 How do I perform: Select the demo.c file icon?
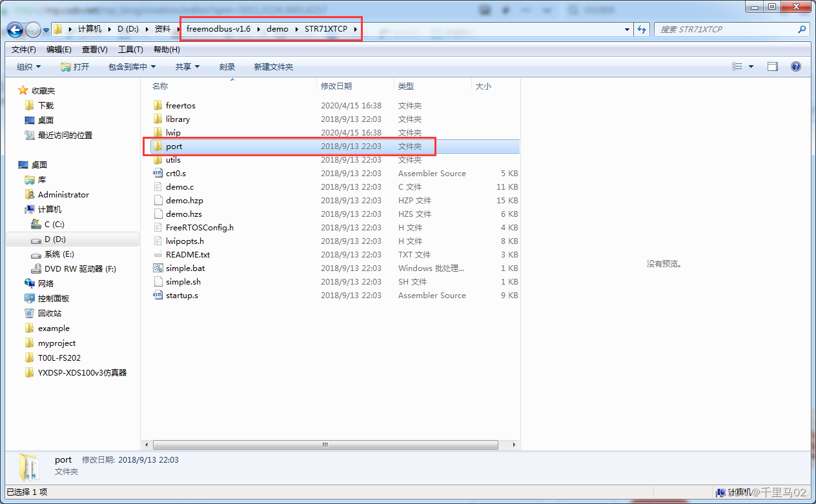tap(158, 186)
